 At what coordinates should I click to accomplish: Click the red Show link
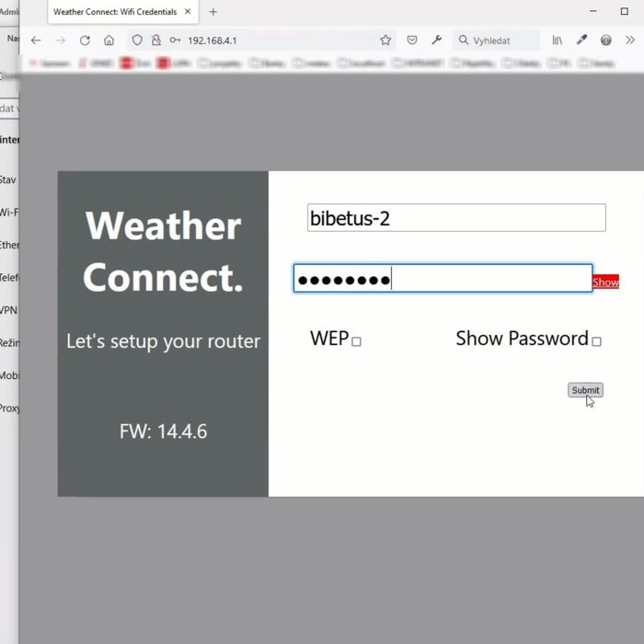(605, 282)
